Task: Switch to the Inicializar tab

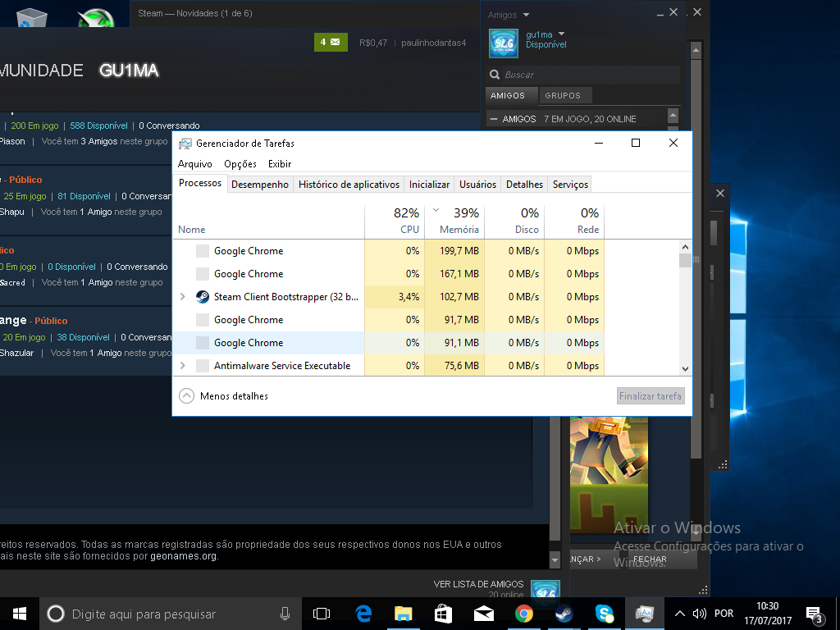Action: pos(429,185)
